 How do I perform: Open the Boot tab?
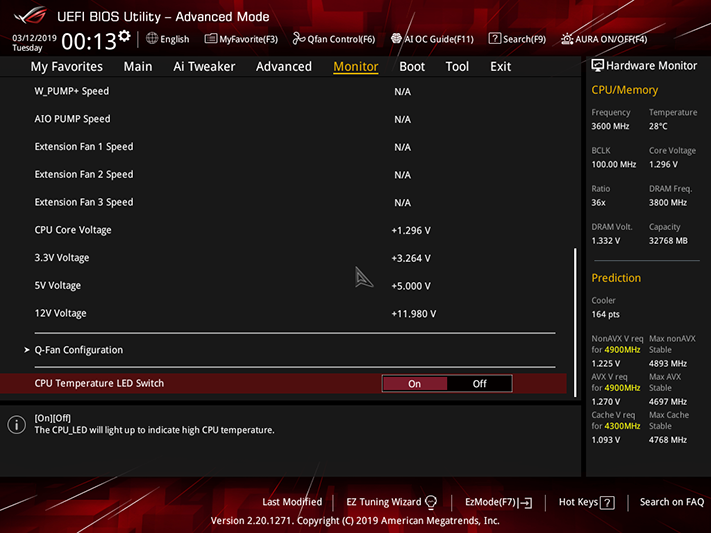[412, 67]
